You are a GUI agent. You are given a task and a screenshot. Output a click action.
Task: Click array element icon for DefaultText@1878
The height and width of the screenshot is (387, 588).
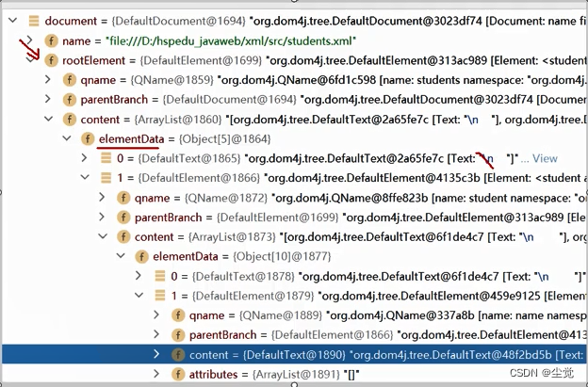(160, 276)
